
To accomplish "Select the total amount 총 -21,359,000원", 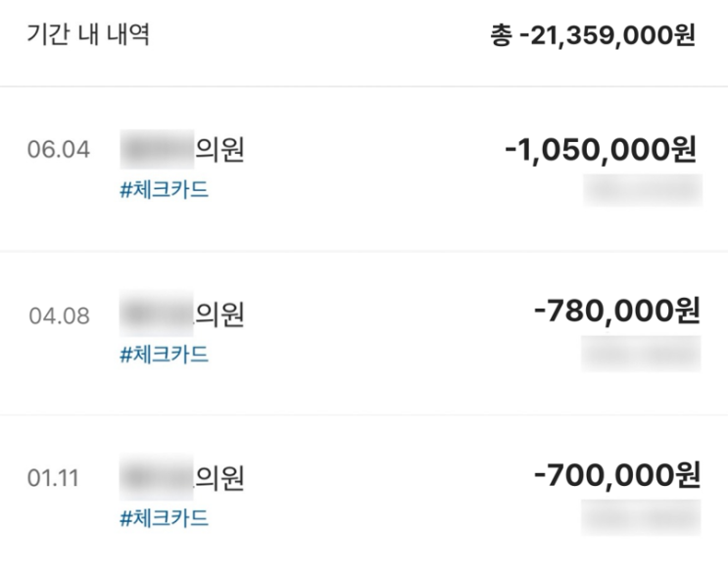I will click(593, 36).
